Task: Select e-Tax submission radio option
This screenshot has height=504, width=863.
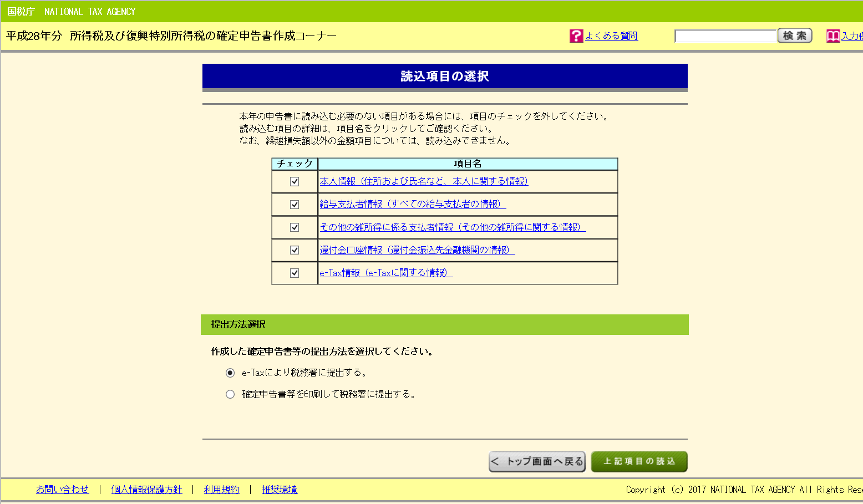Action: click(x=230, y=373)
